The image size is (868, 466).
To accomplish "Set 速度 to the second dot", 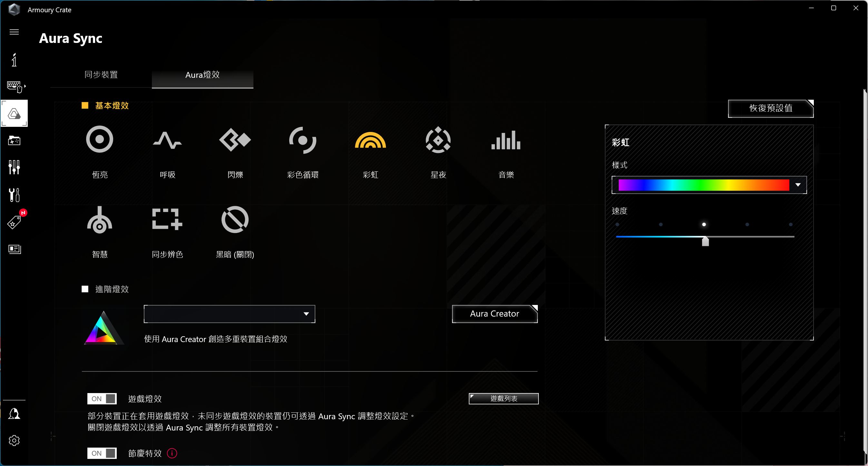I will coord(661,225).
